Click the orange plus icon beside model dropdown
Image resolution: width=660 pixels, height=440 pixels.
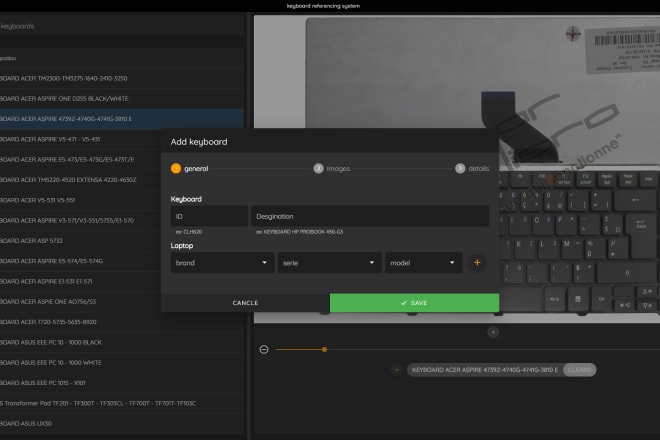(477, 263)
